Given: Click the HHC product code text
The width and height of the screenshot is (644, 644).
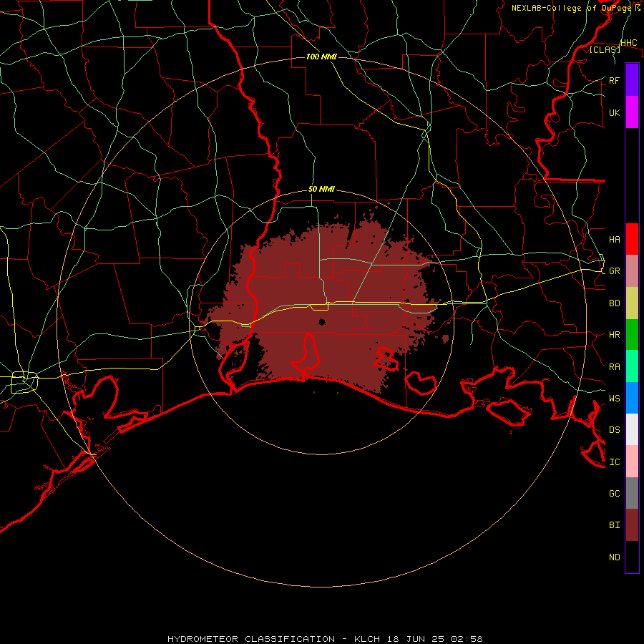Looking at the screenshot, I should coord(629,43).
